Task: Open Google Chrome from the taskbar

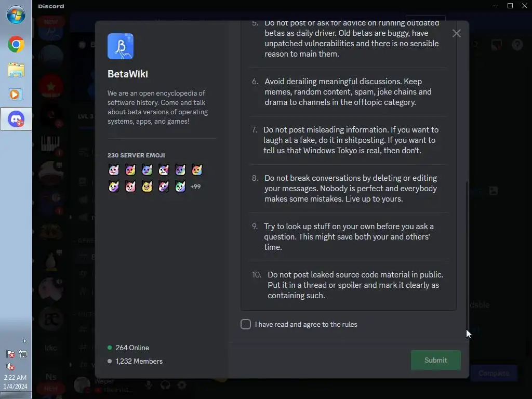Action: tap(16, 45)
